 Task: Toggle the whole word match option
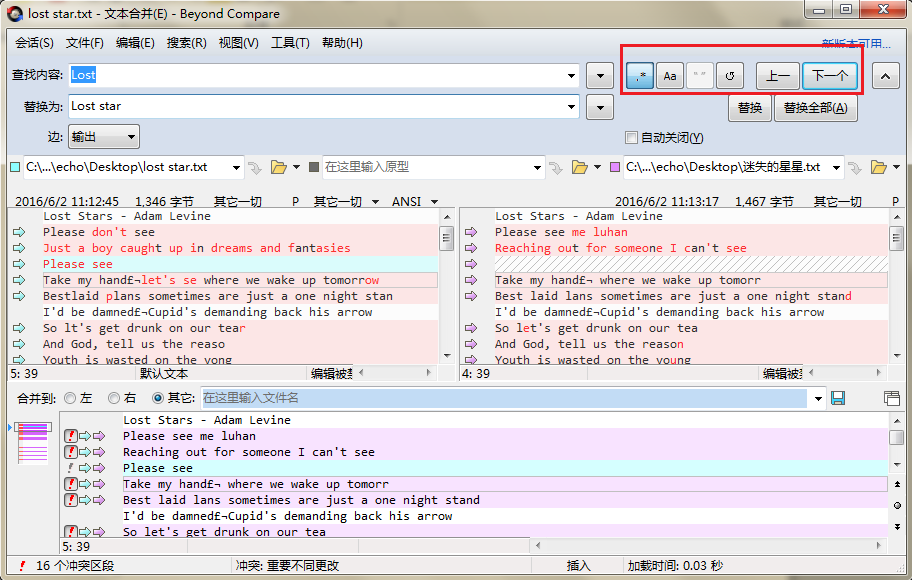[x=700, y=76]
